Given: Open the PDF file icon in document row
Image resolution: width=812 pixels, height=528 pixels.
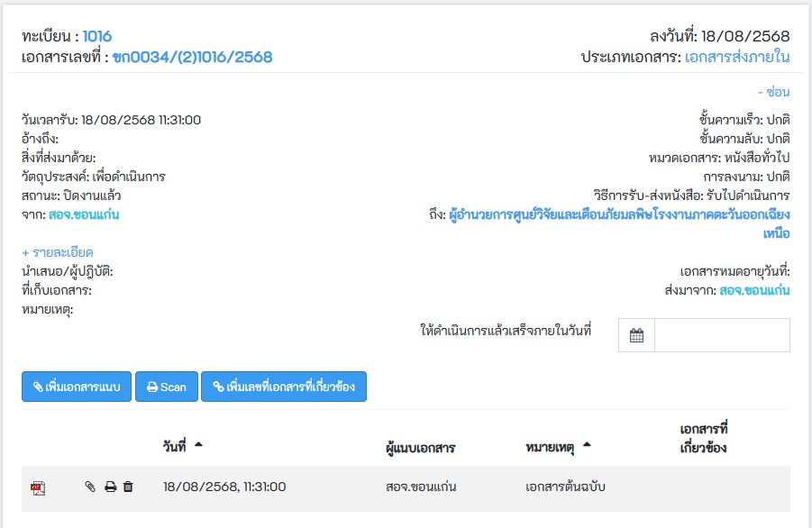Looking at the screenshot, I should 38,487.
